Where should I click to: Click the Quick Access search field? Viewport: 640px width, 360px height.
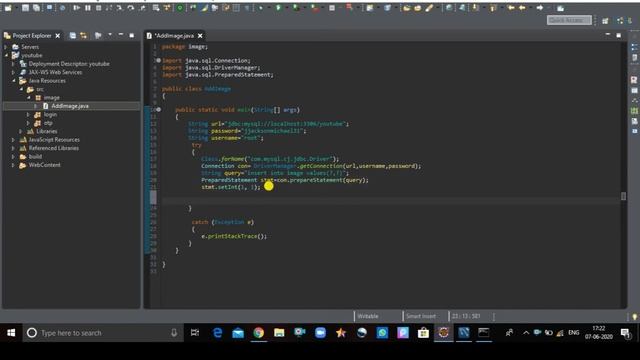[569, 20]
